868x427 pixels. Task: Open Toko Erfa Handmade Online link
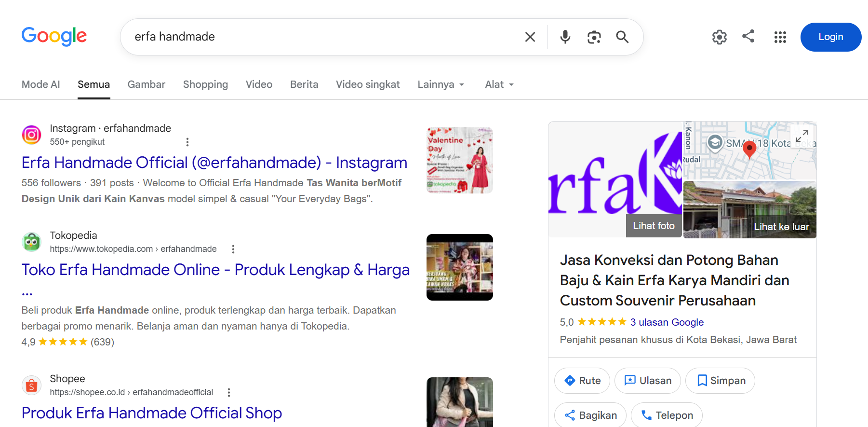[x=215, y=270]
